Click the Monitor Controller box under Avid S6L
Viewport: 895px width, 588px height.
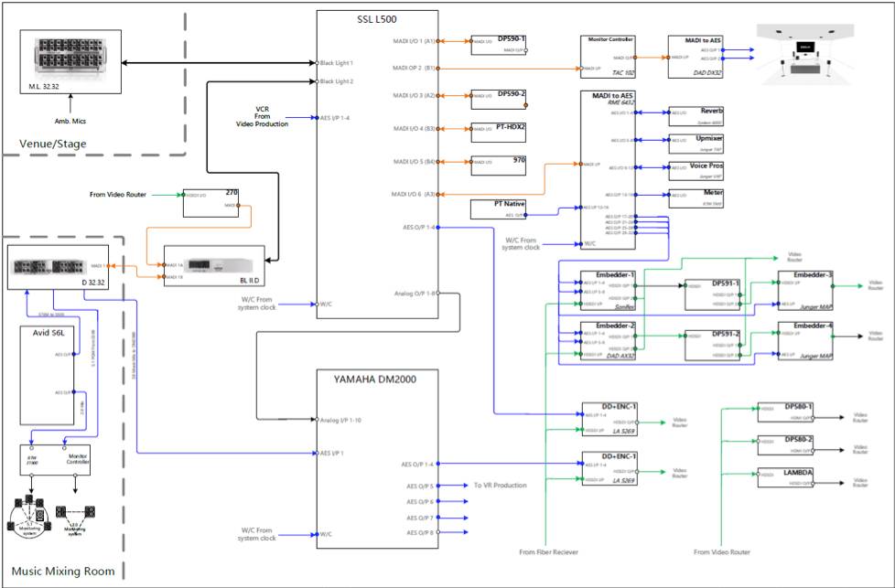54,460
